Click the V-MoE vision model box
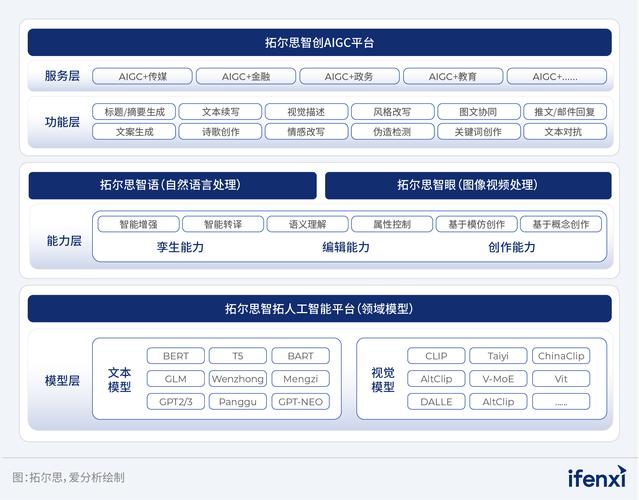 [x=498, y=379]
